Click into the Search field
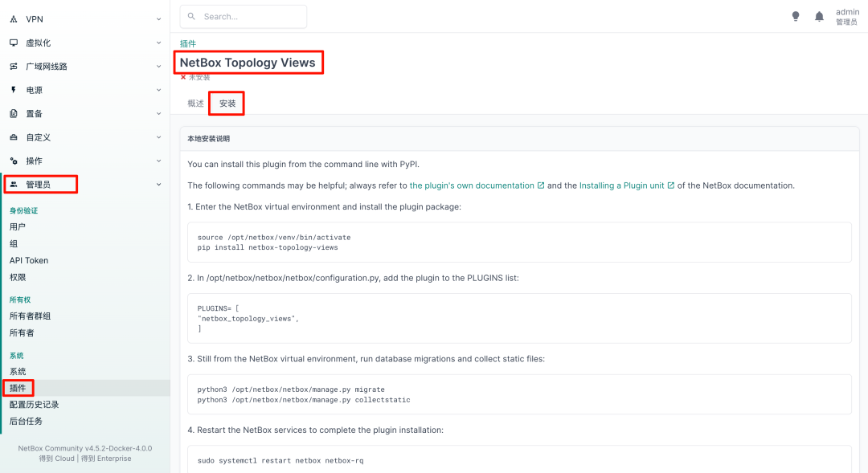Image resolution: width=868 pixels, height=473 pixels. pyautogui.click(x=244, y=17)
